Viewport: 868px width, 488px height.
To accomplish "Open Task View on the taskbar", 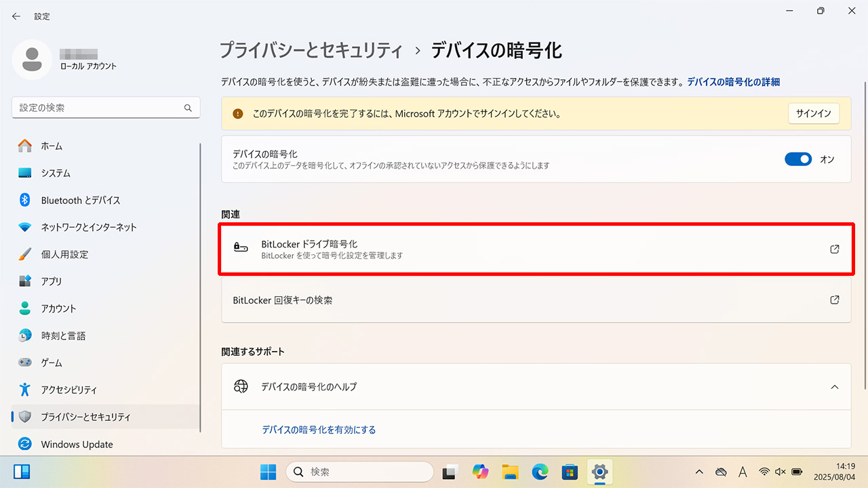I will [449, 472].
